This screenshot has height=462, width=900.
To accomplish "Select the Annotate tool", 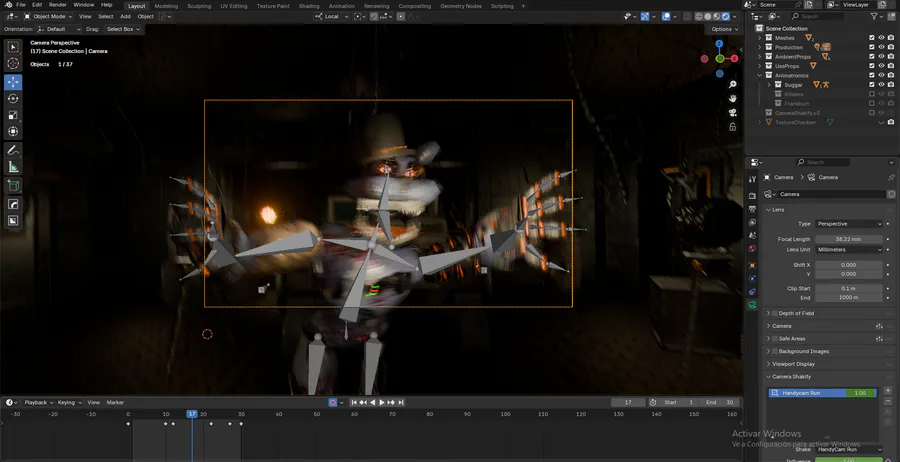I will [x=13, y=150].
